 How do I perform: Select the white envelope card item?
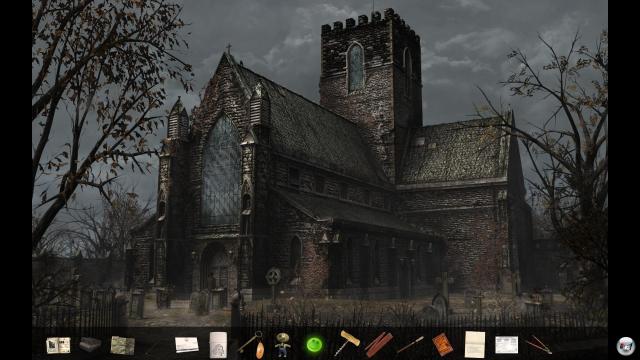coord(187,344)
